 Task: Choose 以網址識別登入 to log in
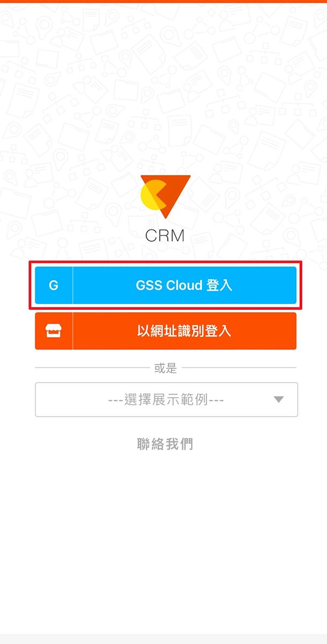[165, 331]
